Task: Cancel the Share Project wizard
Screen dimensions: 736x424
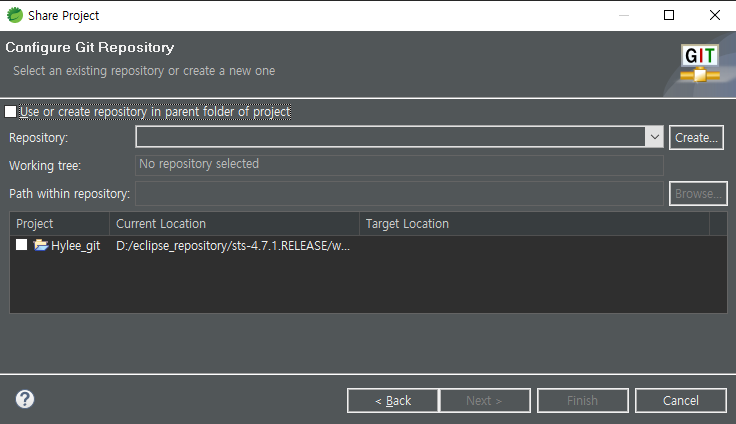Action: 680,400
